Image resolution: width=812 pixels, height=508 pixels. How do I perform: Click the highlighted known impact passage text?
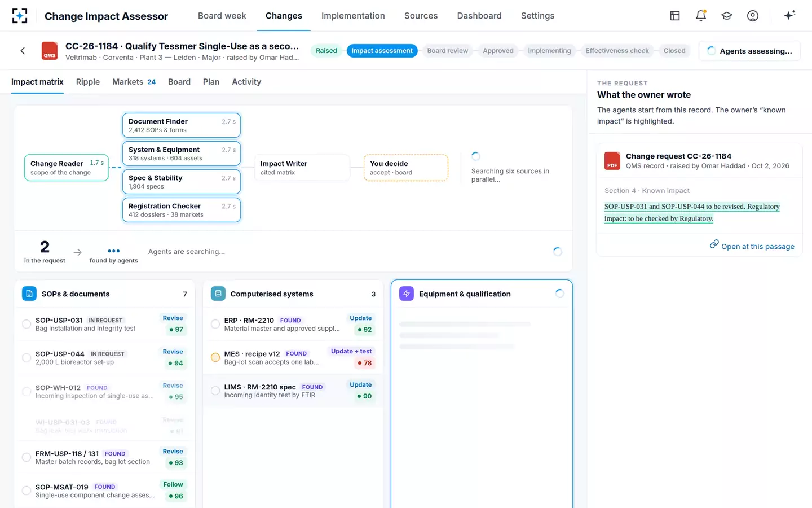(x=692, y=212)
